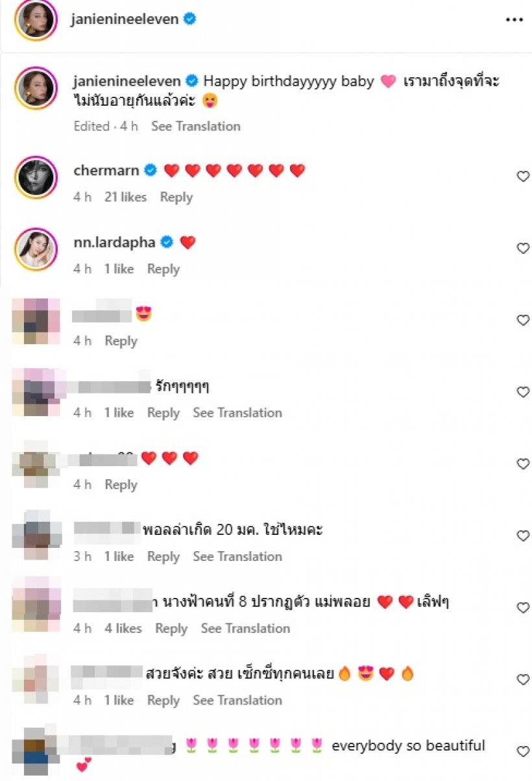Viewport: 532px width, 781px height.
Task: View 4 likes on 'นางฟ้าคนที่ 8' comment
Action: pos(123,628)
